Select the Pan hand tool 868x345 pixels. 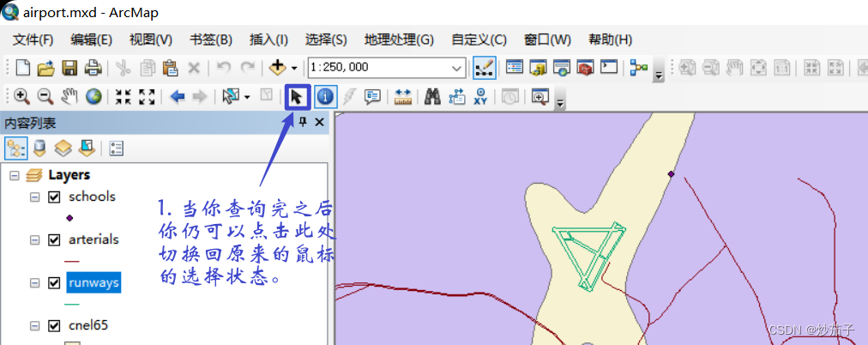pos(69,97)
